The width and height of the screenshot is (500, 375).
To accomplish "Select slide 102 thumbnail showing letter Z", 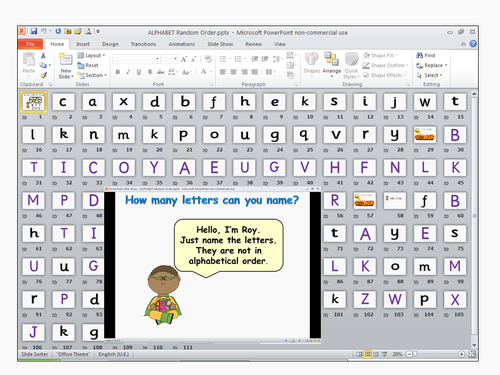I will [365, 299].
